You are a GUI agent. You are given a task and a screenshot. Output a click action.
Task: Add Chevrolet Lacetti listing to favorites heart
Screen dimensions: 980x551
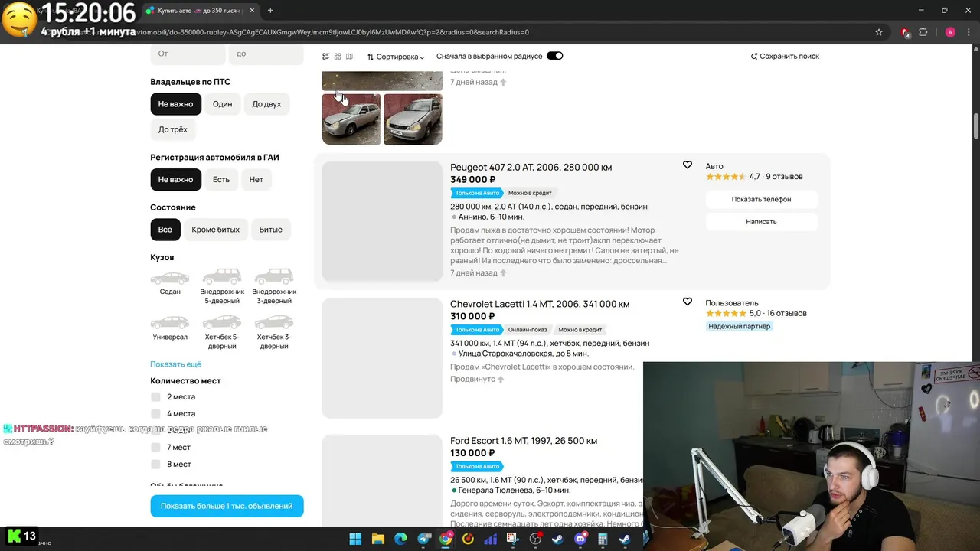point(688,302)
